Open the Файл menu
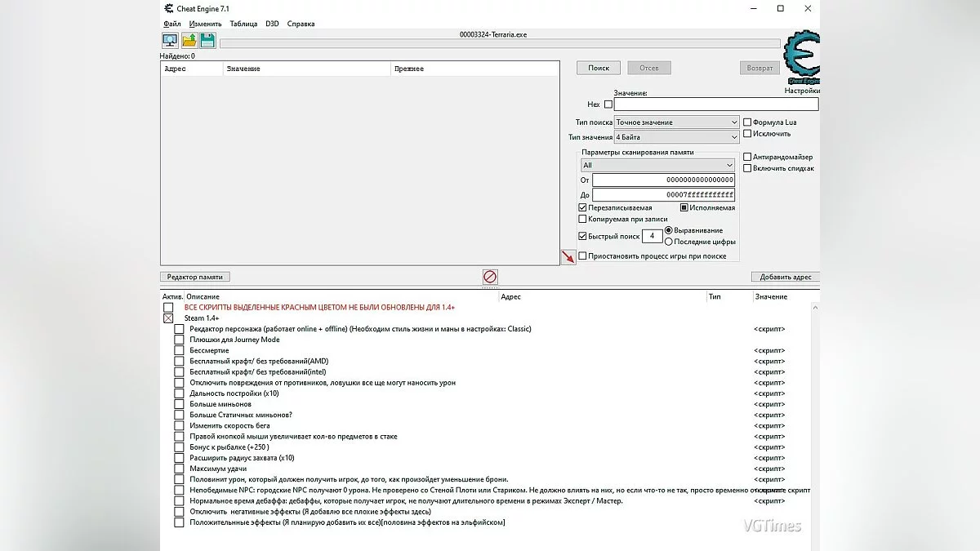Screen dimensions: 980x551 (x=171, y=24)
